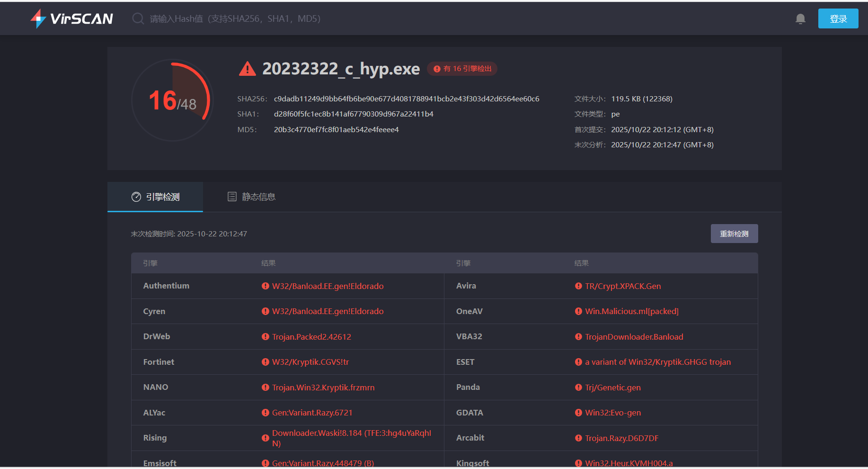868x469 pixels.
Task: Click the red warning triangle beside filename
Action: tap(247, 69)
